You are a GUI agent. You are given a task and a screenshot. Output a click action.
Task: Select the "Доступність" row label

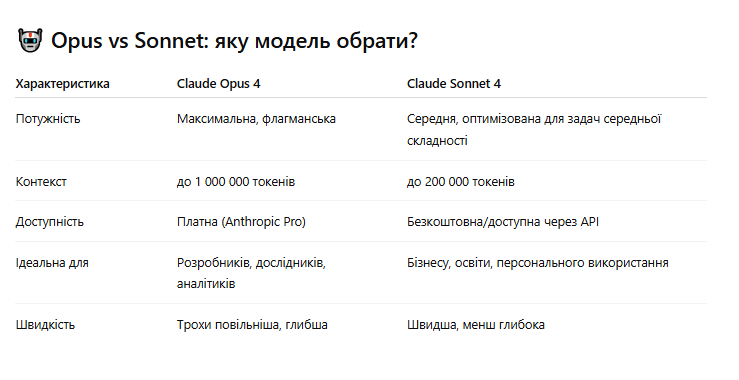coord(49,222)
